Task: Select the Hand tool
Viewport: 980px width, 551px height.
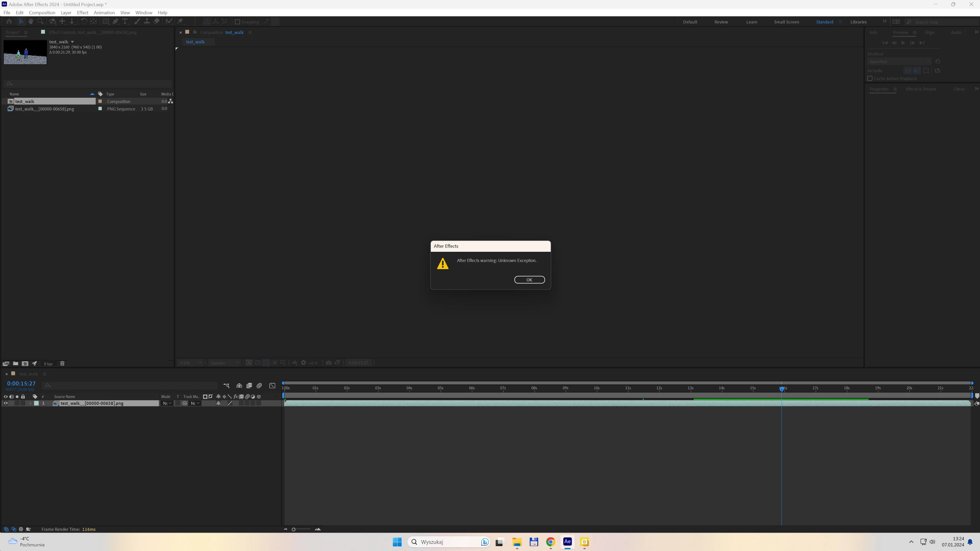Action: [31, 22]
